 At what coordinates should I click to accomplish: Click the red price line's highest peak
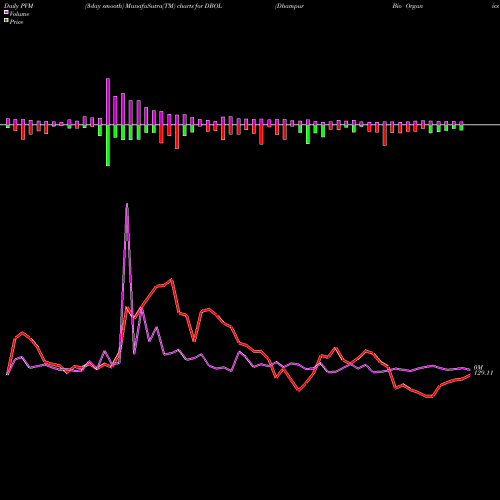[x=171, y=280]
